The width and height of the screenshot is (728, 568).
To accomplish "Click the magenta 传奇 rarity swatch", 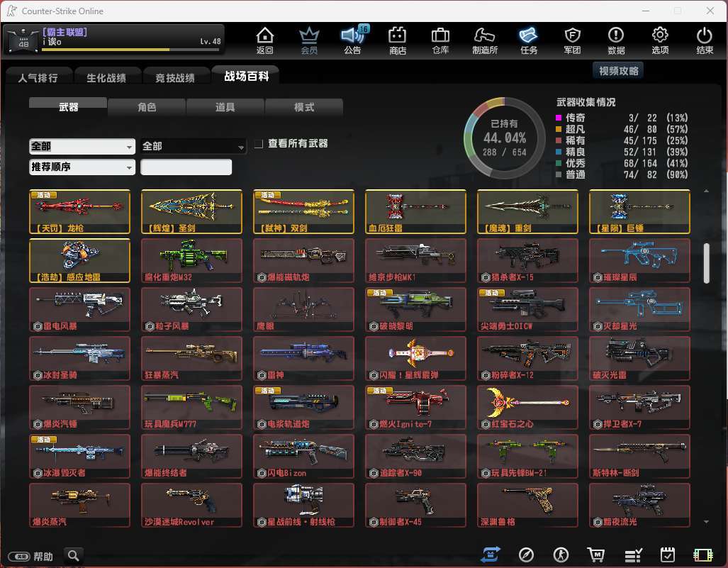I will (x=559, y=118).
